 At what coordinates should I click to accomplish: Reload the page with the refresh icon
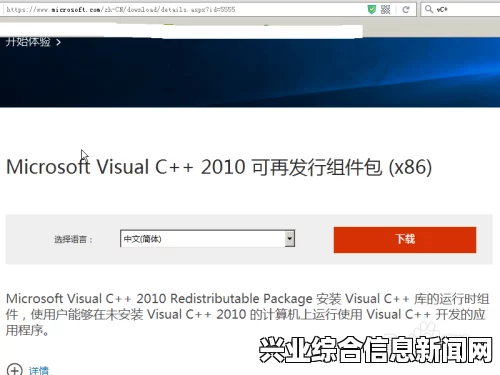pos(406,9)
